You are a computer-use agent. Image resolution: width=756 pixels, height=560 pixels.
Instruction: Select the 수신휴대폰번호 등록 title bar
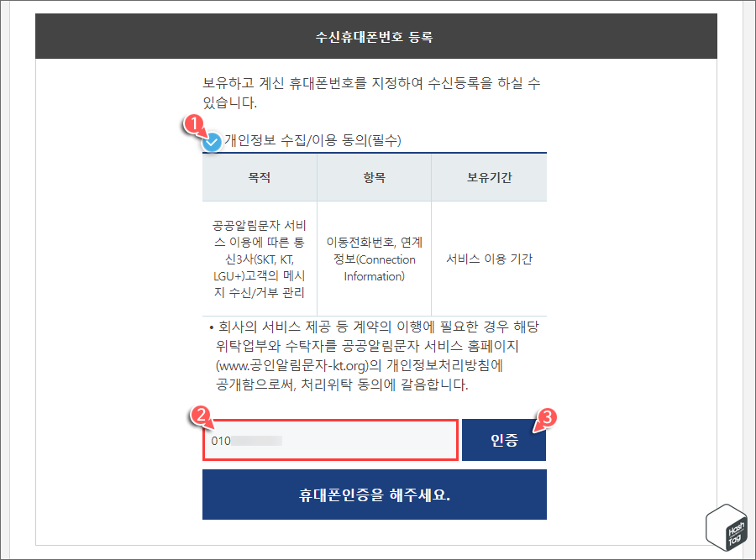(376, 35)
